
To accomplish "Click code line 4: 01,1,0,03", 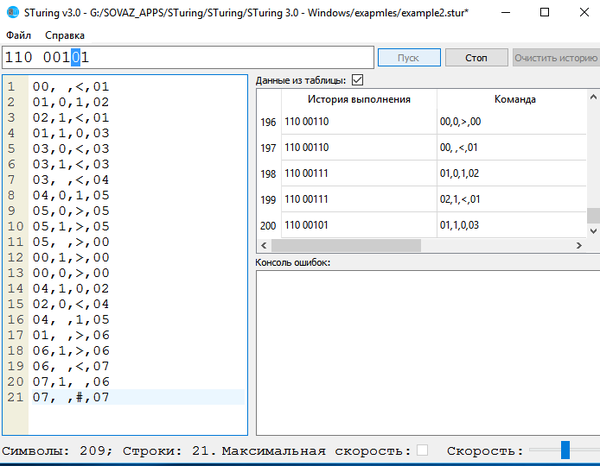I will [x=71, y=133].
